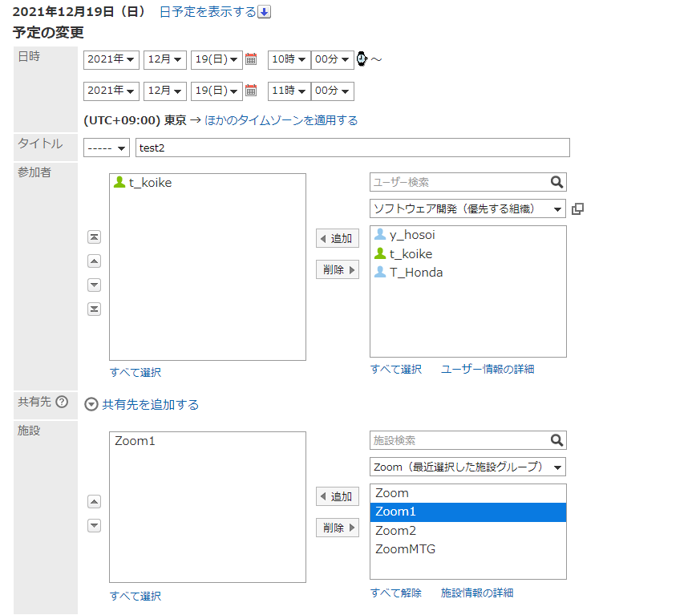Move attendee to top of list
Screen dimensions: 700x615
(x=95, y=237)
